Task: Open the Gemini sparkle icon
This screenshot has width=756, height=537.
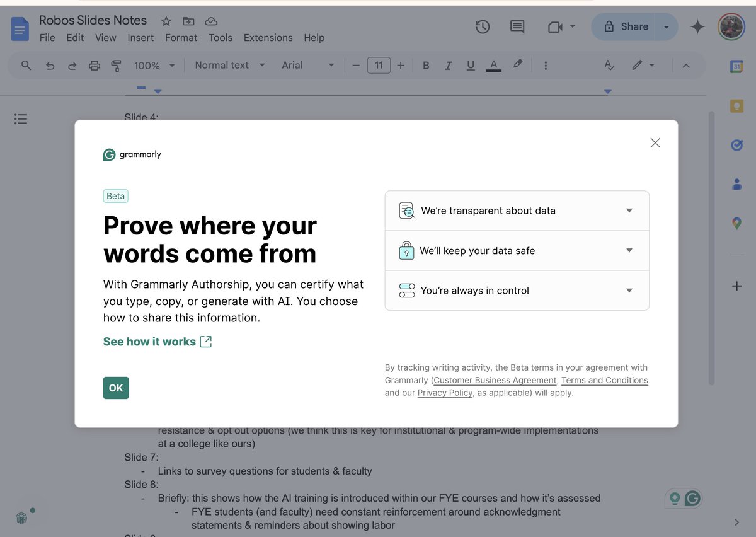Action: (x=697, y=26)
